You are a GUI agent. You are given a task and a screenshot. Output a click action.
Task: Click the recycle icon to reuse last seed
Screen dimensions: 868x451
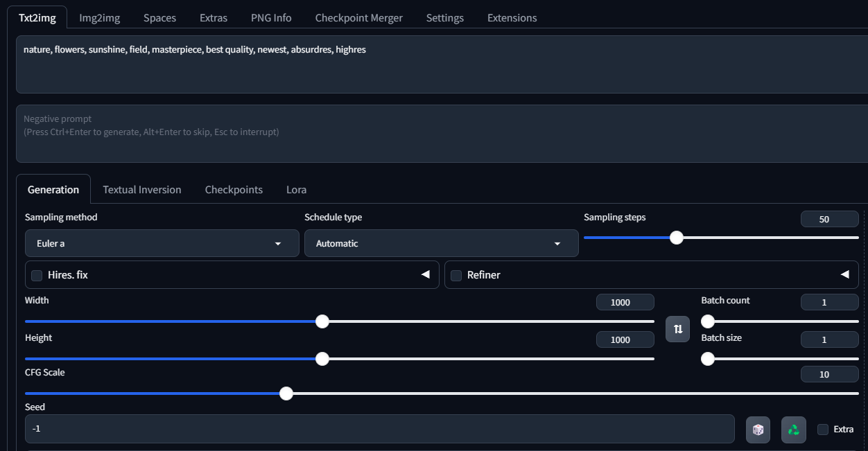tap(794, 430)
